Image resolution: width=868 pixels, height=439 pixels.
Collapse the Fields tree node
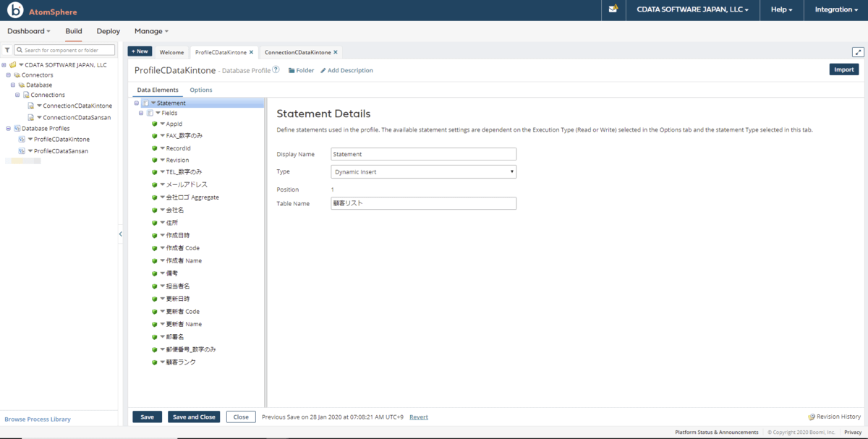[x=141, y=114]
